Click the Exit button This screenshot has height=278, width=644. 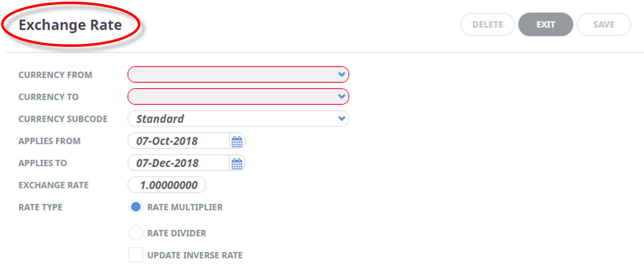tap(546, 24)
